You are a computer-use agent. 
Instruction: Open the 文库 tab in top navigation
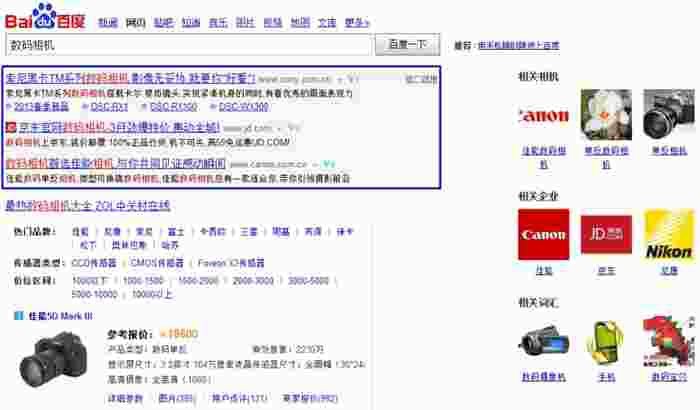(327, 22)
